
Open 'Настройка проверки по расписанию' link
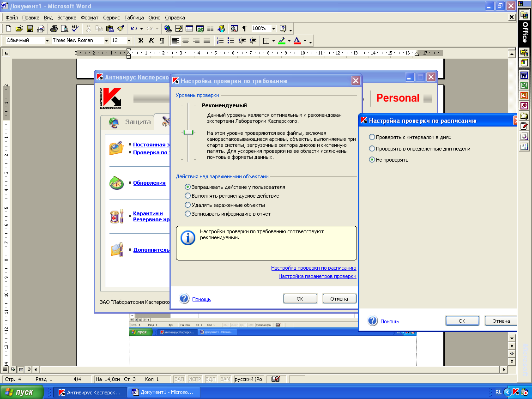[x=314, y=268]
